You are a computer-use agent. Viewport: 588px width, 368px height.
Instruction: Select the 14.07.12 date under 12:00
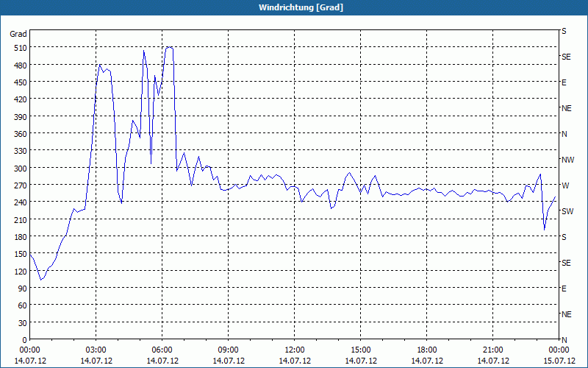(295, 361)
